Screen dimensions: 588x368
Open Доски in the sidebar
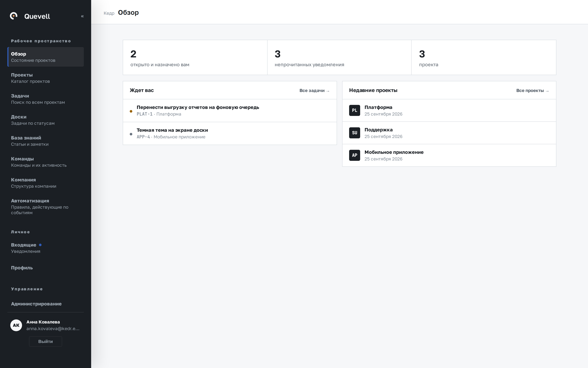click(x=46, y=120)
